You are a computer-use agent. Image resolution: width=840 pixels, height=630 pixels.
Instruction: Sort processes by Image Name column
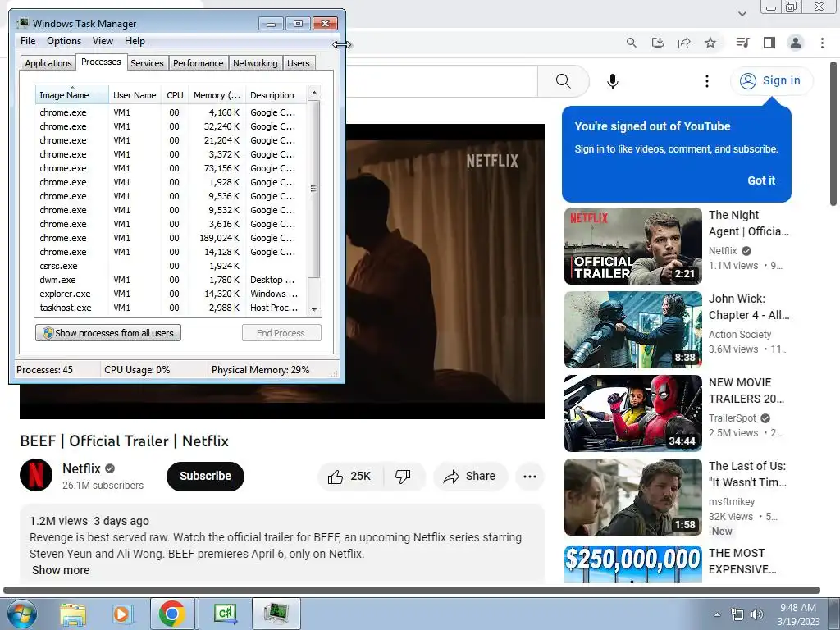coord(71,95)
